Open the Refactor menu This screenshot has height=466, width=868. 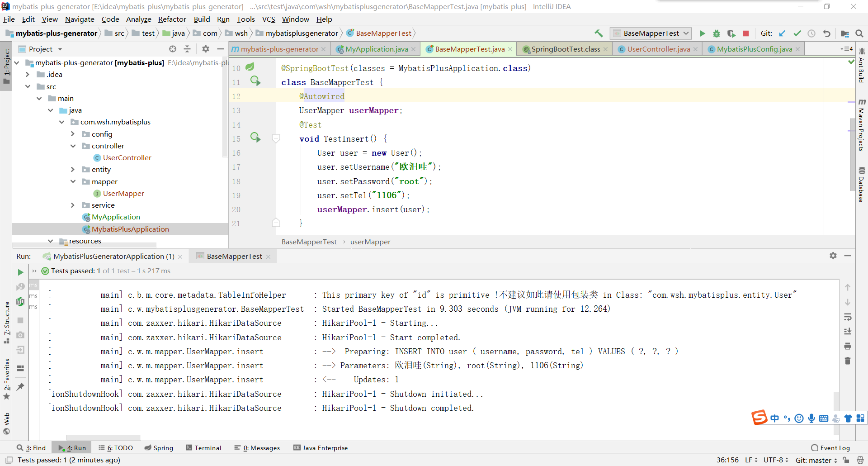click(x=172, y=19)
